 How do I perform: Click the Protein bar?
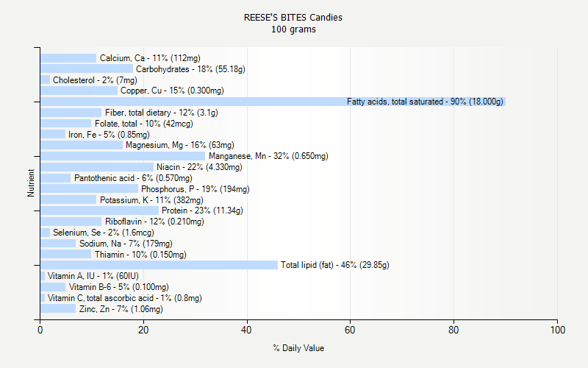coord(100,210)
